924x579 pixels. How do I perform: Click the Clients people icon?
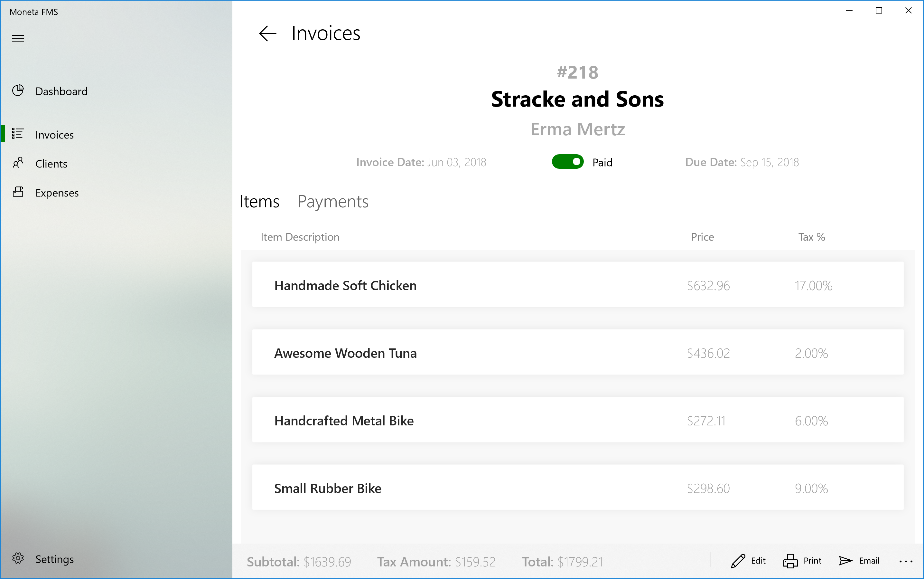(x=18, y=163)
